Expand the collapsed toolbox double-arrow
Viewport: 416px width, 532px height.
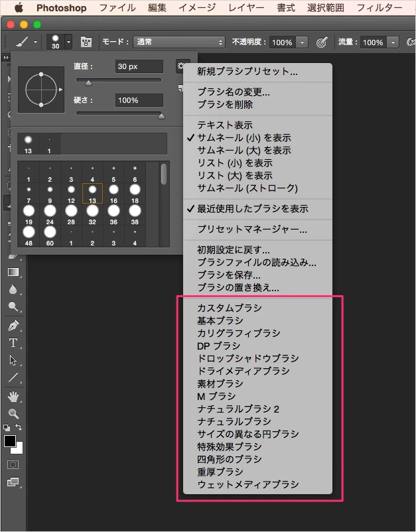[x=6, y=58]
